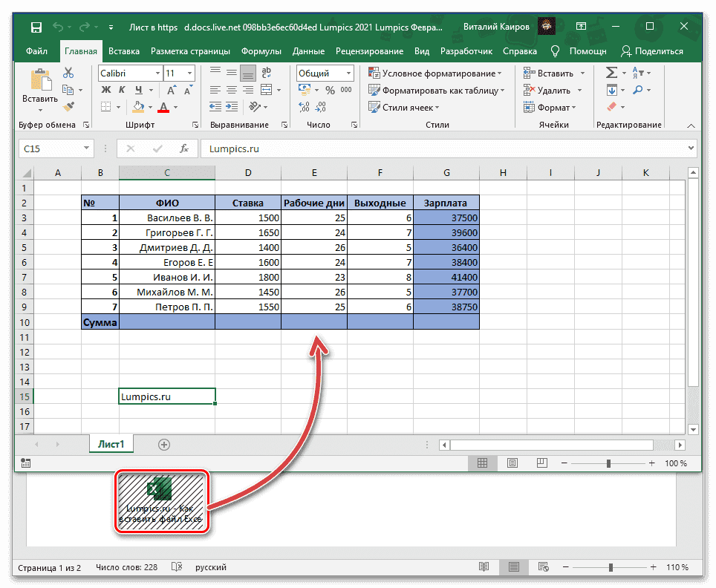Select the Percent Style icon
This screenshot has width=716, height=588.
pos(331,89)
